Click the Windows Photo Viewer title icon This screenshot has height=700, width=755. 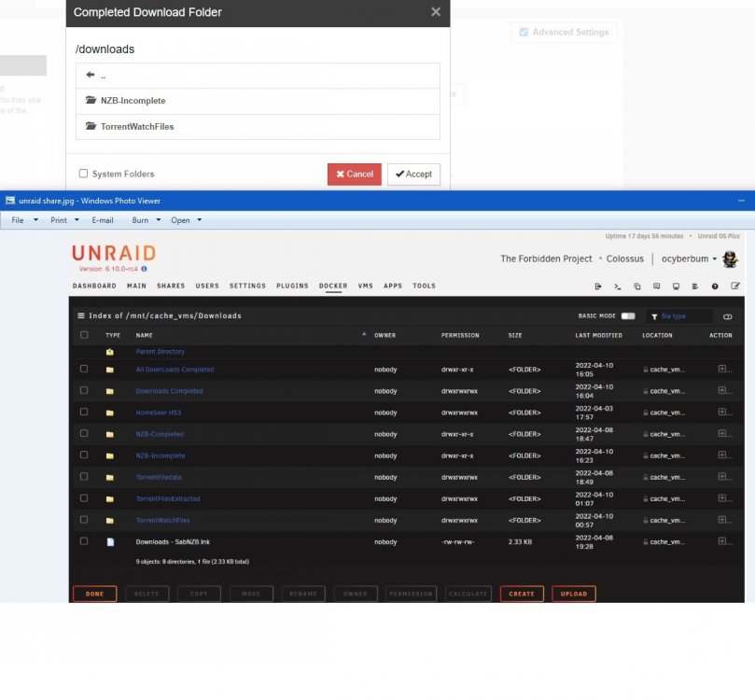pos(10,201)
